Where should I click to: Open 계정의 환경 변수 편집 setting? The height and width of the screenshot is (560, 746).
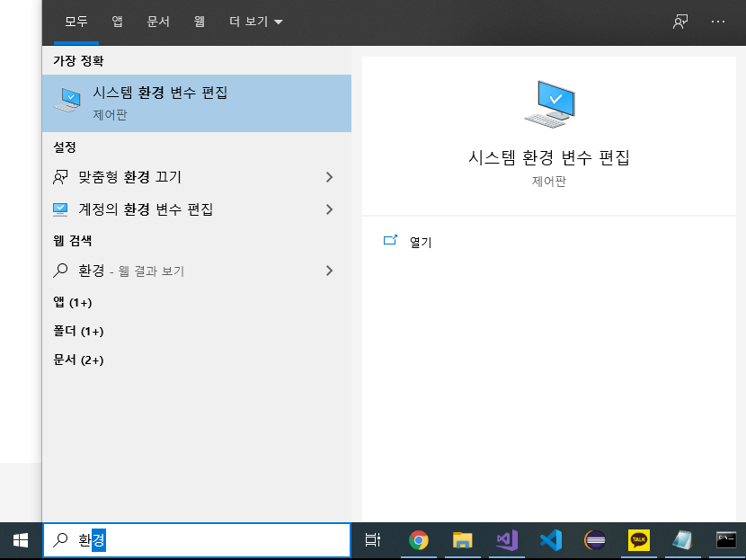coord(197,209)
